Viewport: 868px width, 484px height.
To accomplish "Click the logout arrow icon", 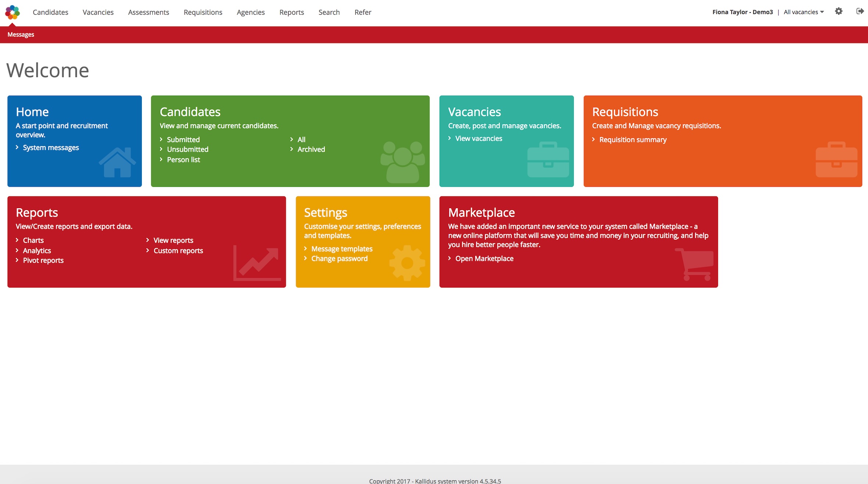I will click(860, 11).
